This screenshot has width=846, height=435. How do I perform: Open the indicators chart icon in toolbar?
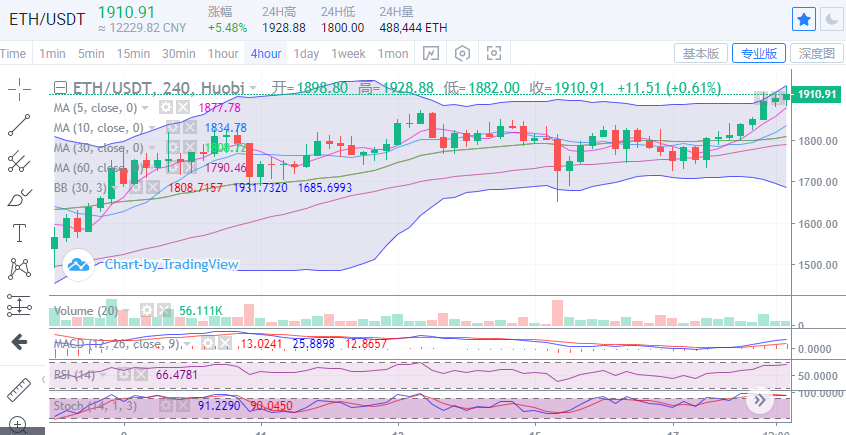[x=431, y=53]
